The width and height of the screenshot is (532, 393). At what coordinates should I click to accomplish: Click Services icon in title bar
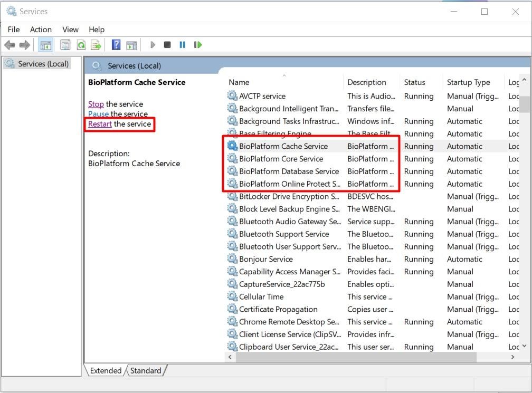pyautogui.click(x=12, y=11)
